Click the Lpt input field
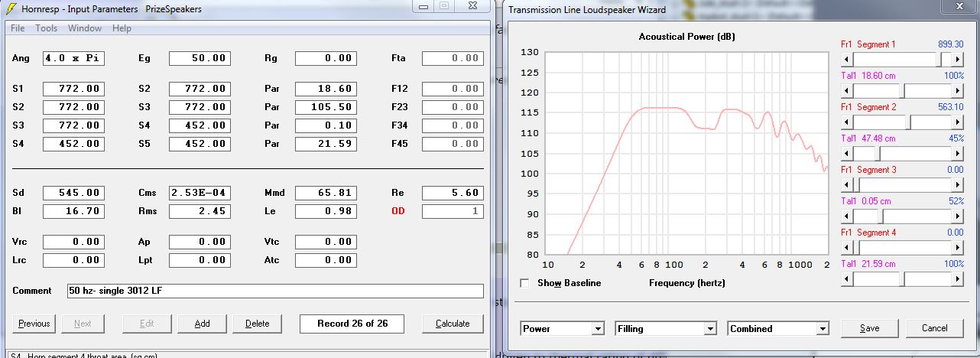980x358 pixels. click(200, 260)
